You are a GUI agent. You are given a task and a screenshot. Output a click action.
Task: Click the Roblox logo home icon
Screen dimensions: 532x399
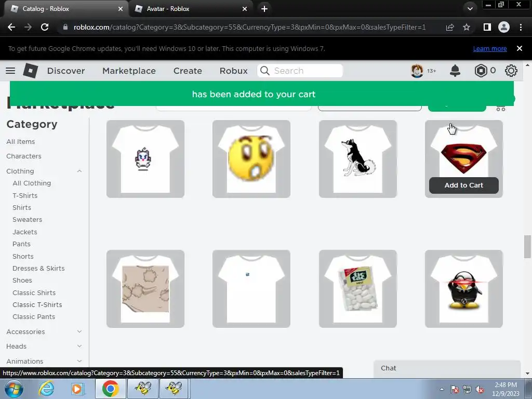point(30,71)
